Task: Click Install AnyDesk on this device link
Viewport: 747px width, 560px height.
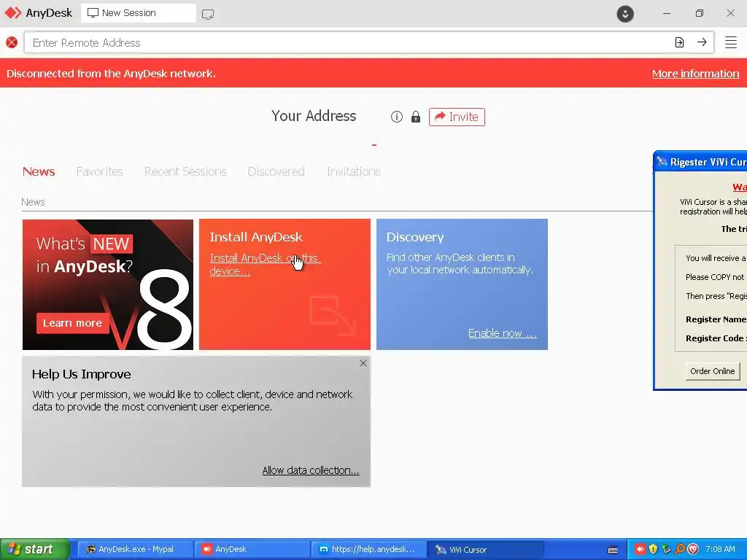Action: pyautogui.click(x=265, y=264)
